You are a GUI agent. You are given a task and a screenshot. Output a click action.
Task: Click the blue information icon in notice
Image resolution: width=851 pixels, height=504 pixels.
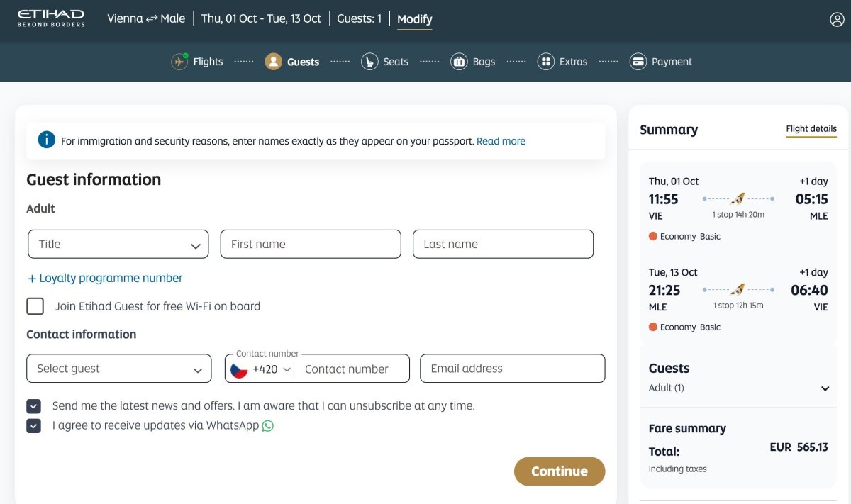click(x=46, y=140)
